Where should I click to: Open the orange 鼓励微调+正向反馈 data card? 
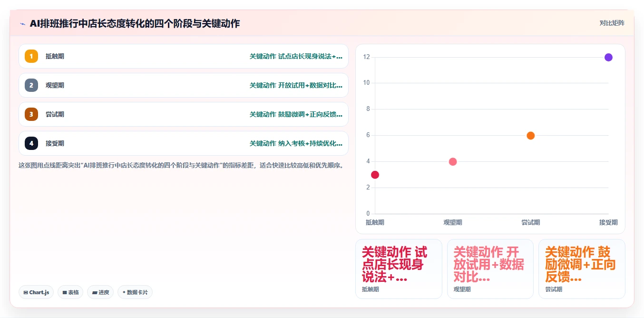click(582, 269)
